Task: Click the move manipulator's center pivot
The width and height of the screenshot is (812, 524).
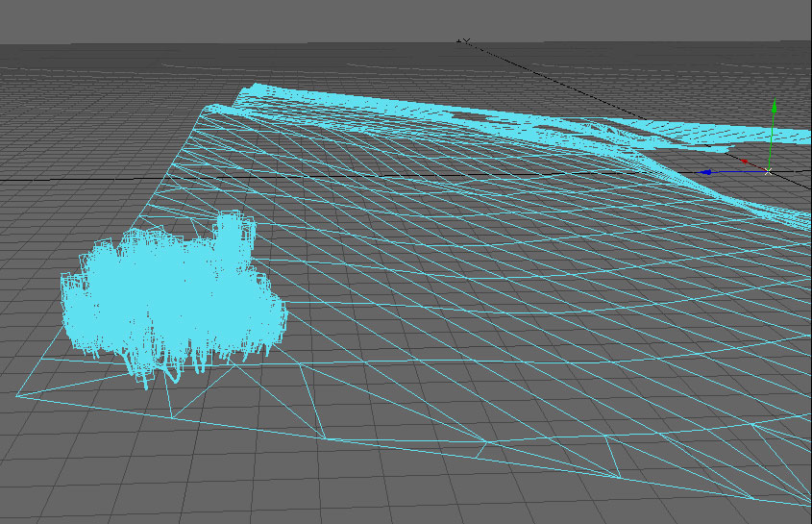Action: 769,171
